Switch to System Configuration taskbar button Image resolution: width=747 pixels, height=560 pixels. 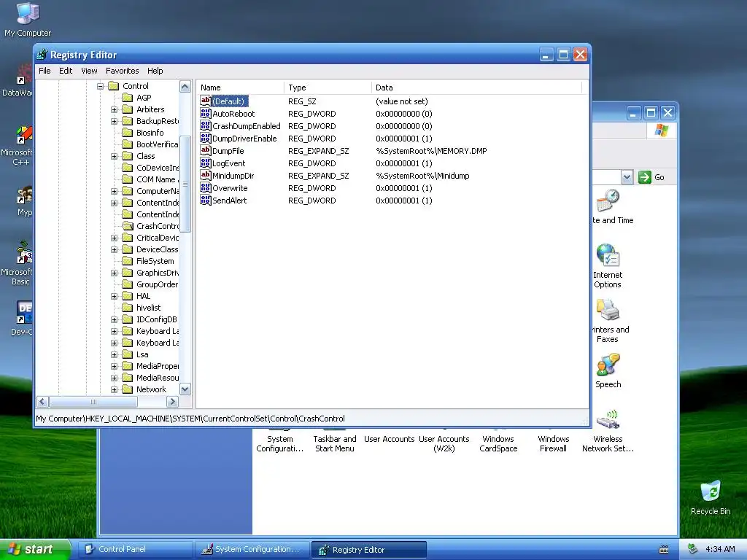252,549
